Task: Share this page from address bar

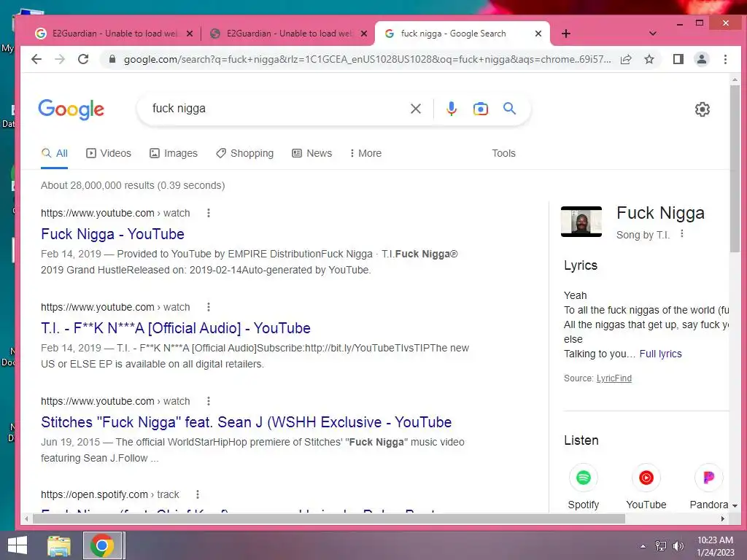Action: click(x=626, y=59)
